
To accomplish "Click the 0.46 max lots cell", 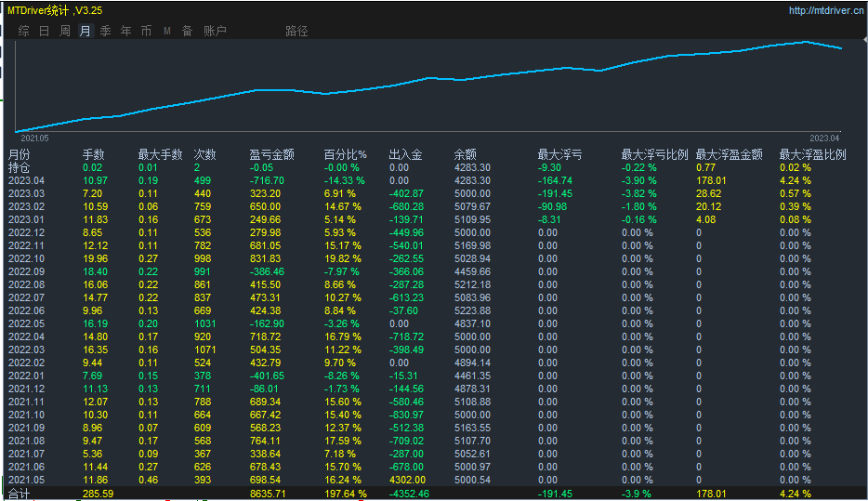I will pos(149,480).
